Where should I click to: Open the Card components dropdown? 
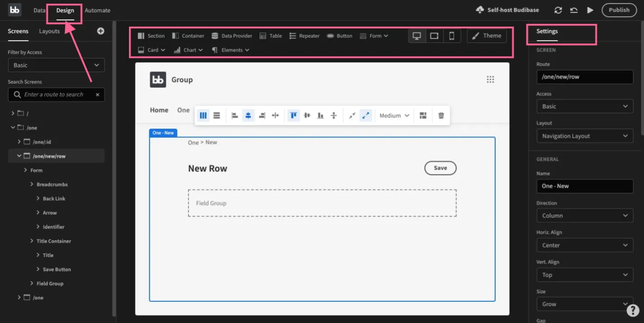tap(151, 50)
